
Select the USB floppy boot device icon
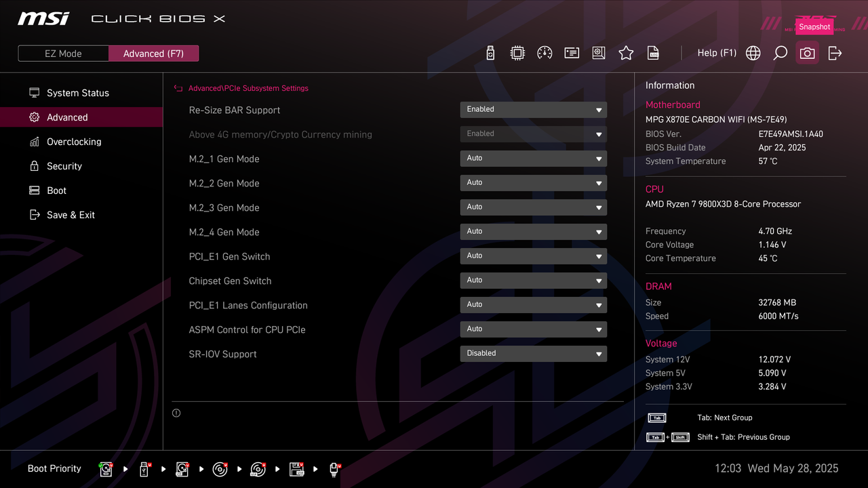tap(296, 469)
